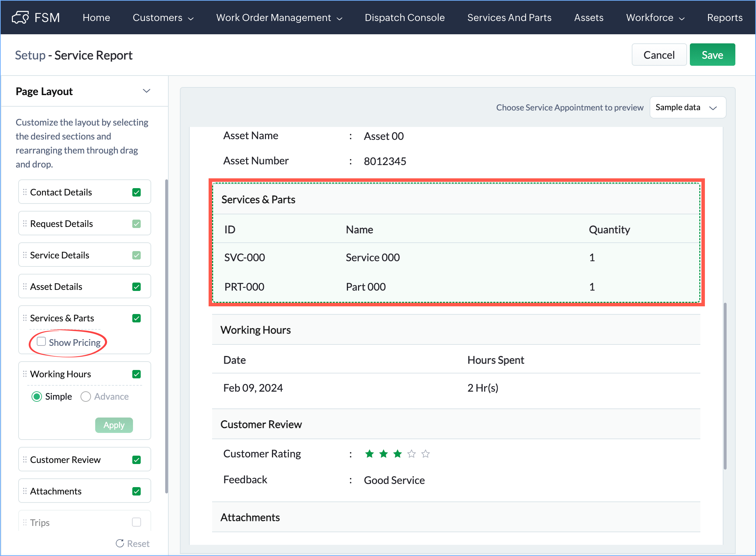Enable the Show Pricing checkbox
The height and width of the screenshot is (556, 756).
(x=41, y=342)
